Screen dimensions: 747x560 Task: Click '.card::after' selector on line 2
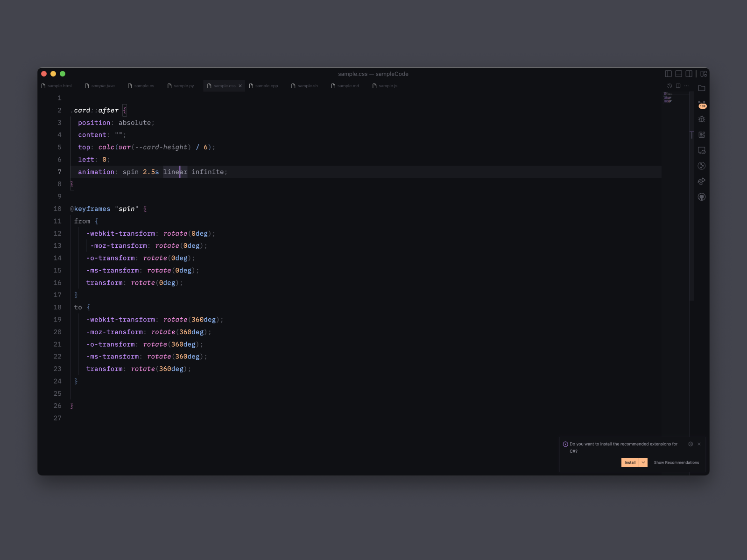pos(94,110)
